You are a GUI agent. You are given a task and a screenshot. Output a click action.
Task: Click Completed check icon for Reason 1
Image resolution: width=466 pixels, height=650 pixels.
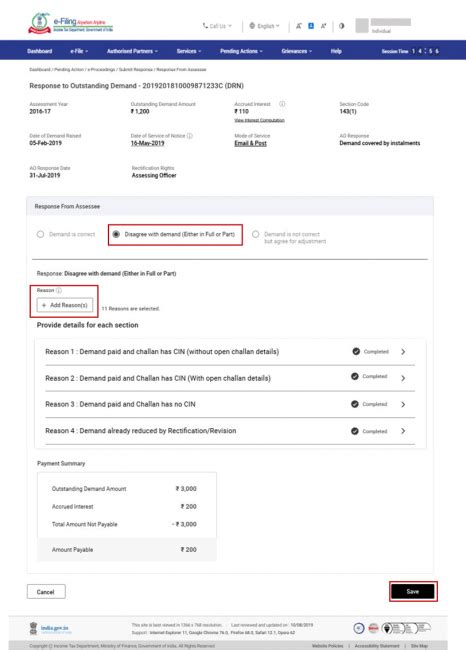356,352
